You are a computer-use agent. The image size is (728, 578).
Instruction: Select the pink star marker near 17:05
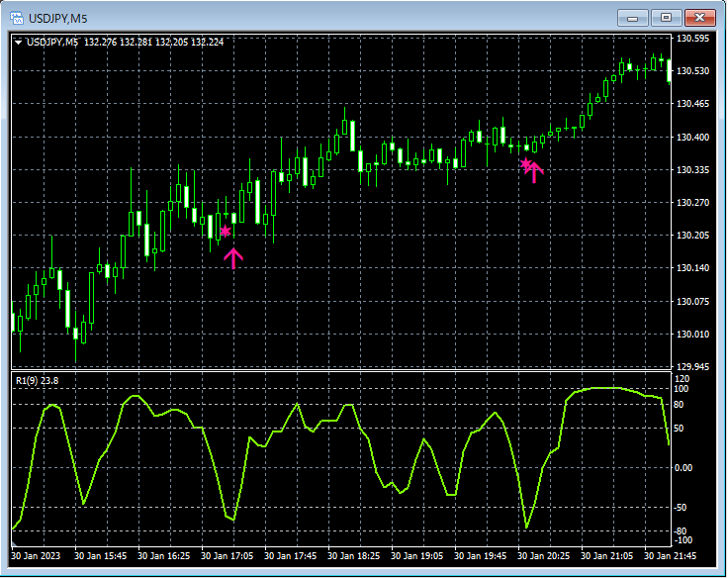click(226, 231)
